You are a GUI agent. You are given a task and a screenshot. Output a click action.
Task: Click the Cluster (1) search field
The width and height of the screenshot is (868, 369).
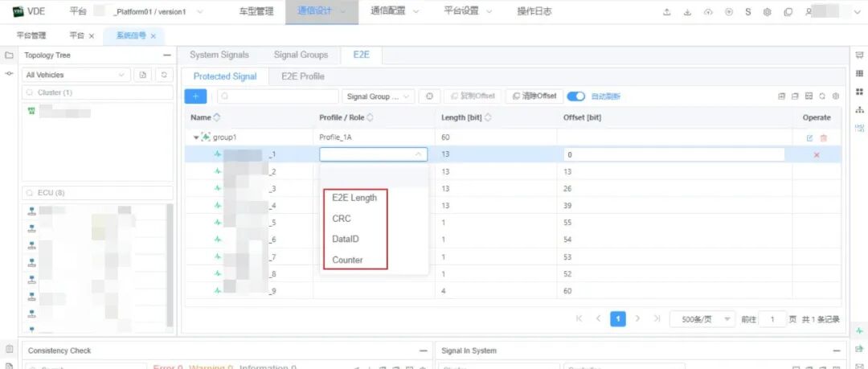(x=97, y=92)
